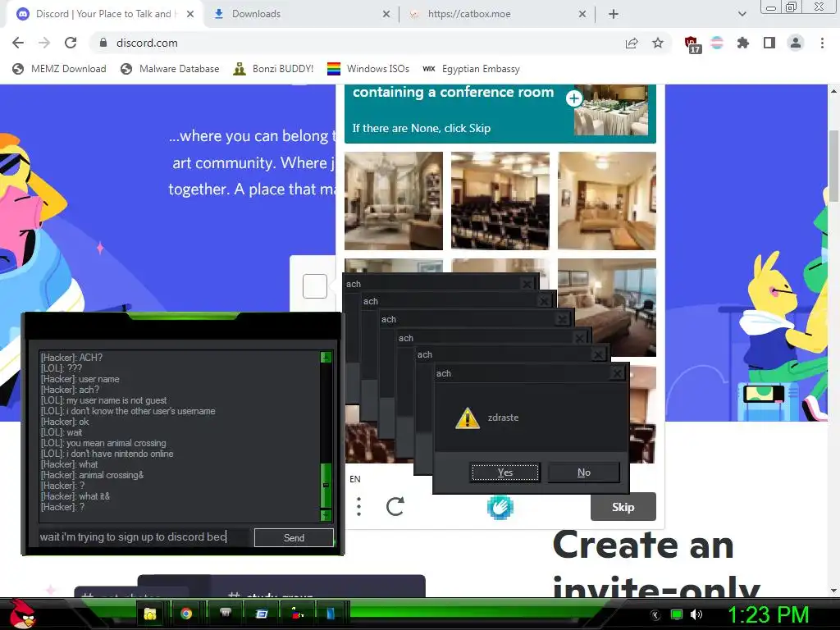Click the striped flag extension icon
840x630 pixels.
tap(717, 43)
